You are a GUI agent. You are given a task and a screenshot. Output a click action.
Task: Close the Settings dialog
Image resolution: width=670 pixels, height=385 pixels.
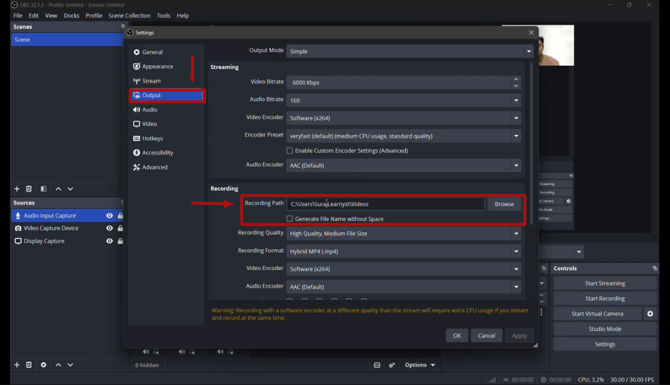pos(531,32)
